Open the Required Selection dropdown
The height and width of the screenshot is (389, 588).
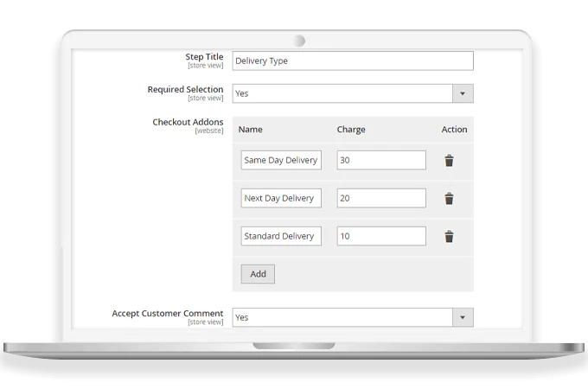353,93
